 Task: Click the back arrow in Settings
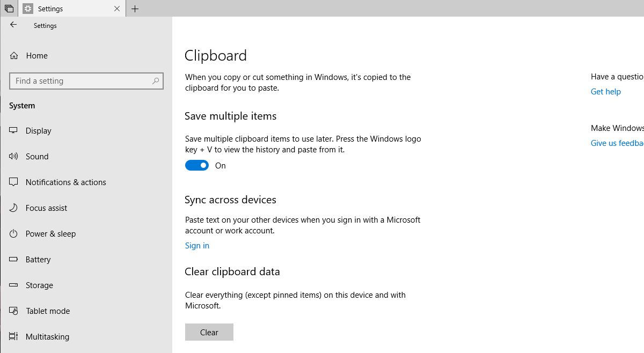pyautogui.click(x=13, y=25)
